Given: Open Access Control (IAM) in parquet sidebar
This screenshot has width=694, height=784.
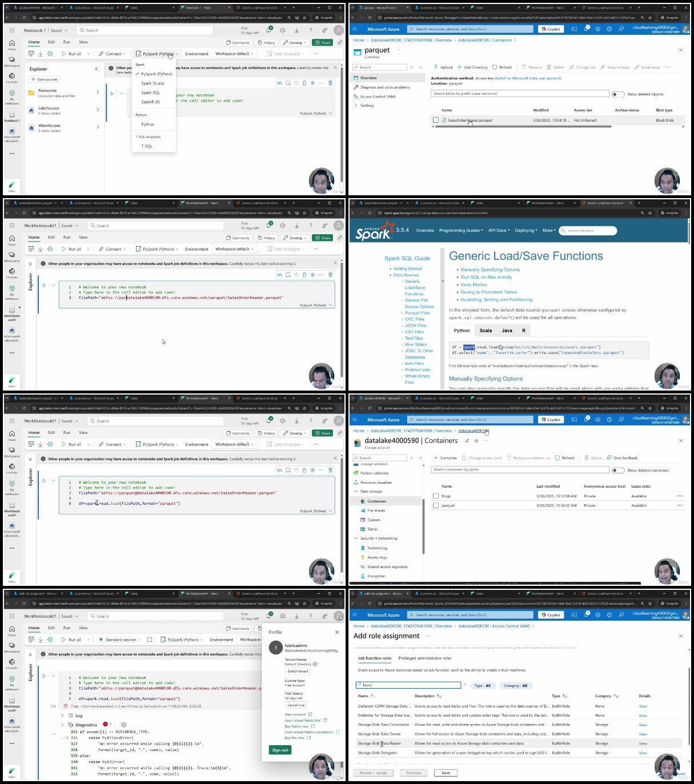Looking at the screenshot, I should click(378, 97).
